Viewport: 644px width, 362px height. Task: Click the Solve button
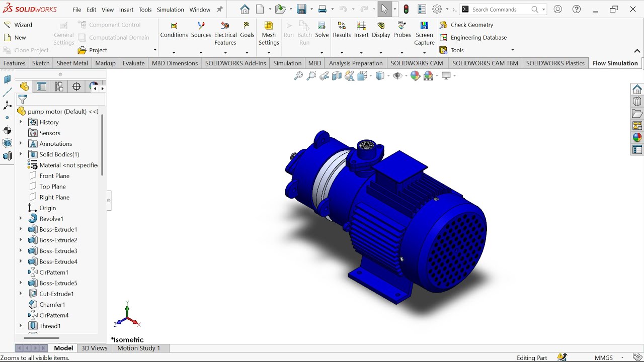322,30
